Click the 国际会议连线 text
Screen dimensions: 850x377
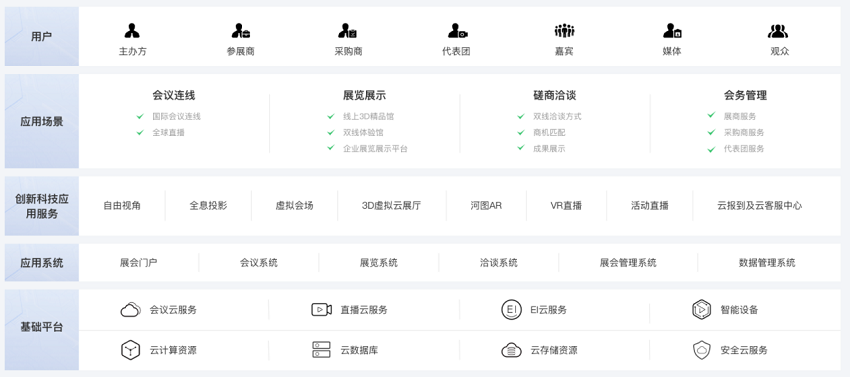pyautogui.click(x=176, y=116)
